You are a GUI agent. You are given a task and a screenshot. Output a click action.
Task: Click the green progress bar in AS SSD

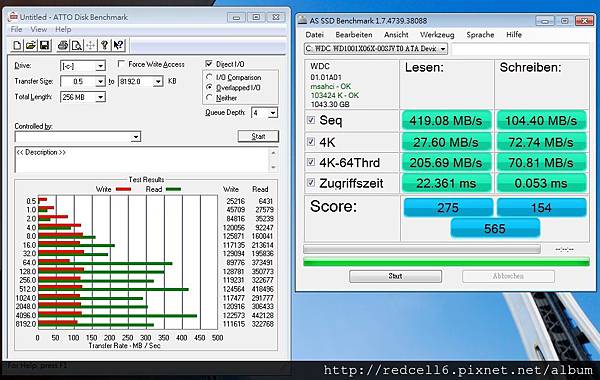click(x=446, y=262)
